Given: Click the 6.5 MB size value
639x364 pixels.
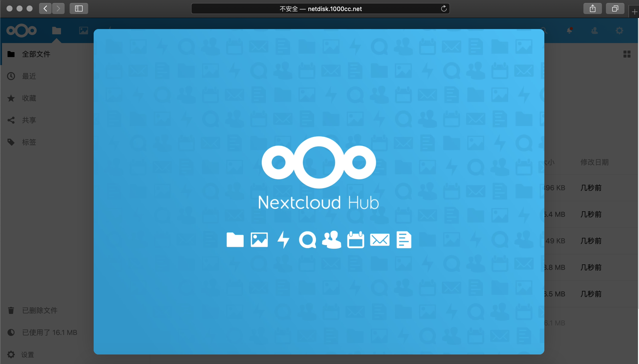Looking at the screenshot, I should 555,294.
